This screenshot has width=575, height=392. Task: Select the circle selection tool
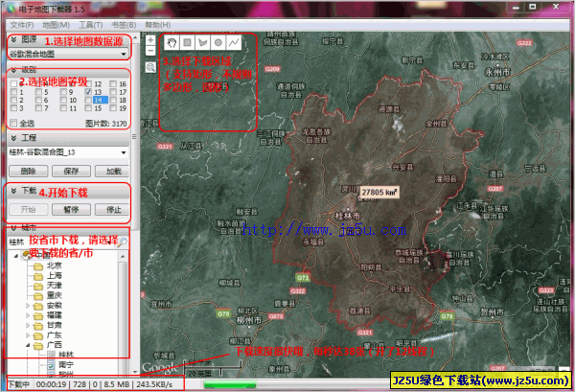tap(218, 43)
